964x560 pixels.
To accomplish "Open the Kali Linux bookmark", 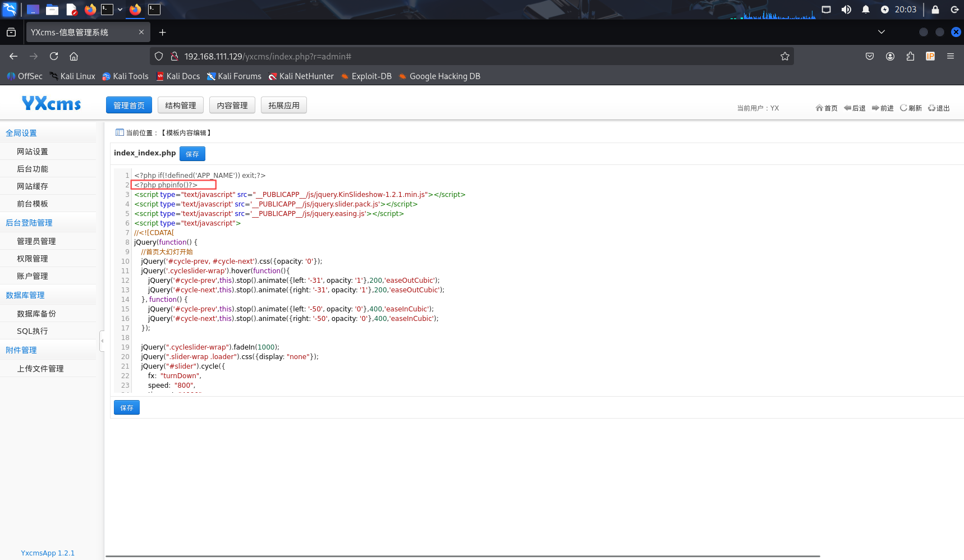I will coord(72,76).
